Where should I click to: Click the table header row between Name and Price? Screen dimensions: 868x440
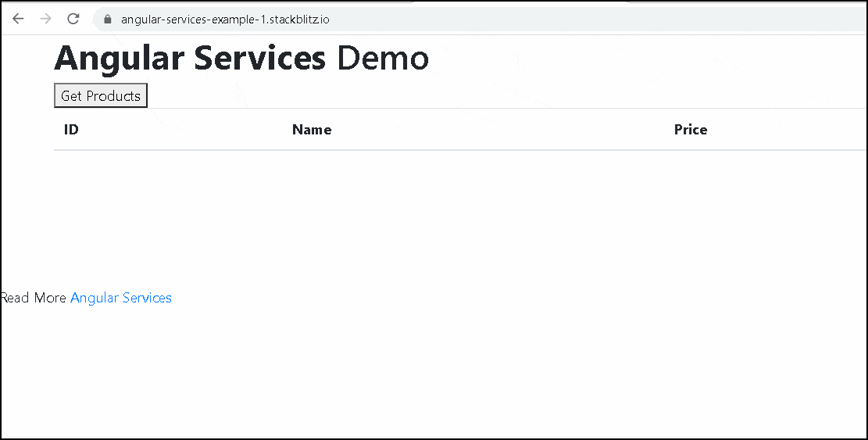tap(500, 130)
